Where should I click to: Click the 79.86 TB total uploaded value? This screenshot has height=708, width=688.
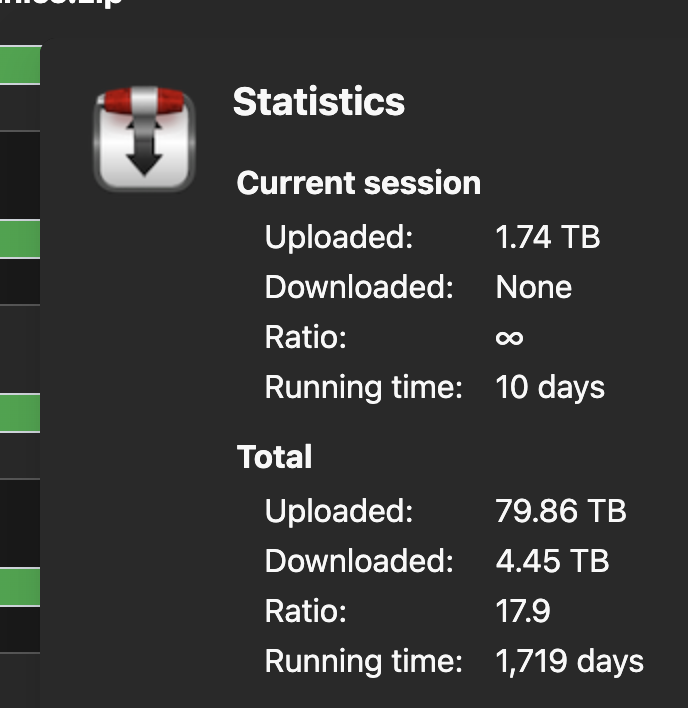click(x=560, y=511)
